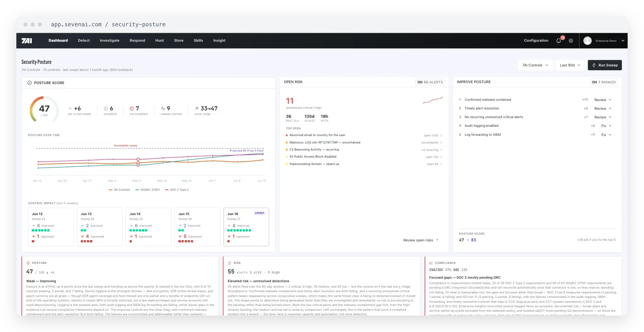The width and height of the screenshot is (644, 332).
Task: Open the Insight nav item
Action: coord(219,40)
